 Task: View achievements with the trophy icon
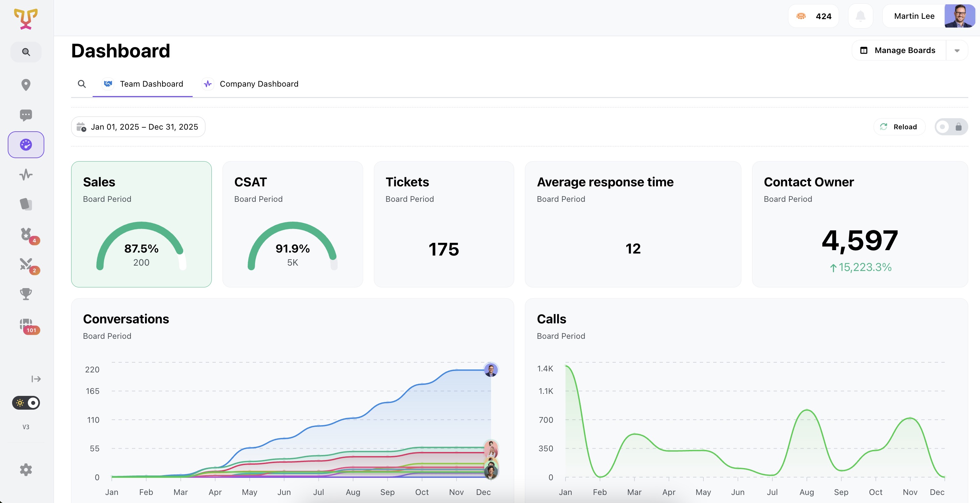(26, 293)
